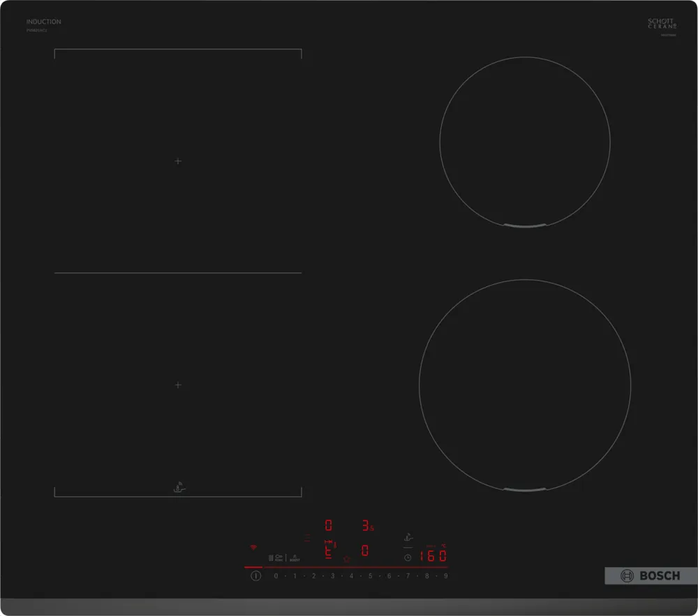The width and height of the screenshot is (698, 616).
Task: Enable the 4sec child lock control
Action: [278, 556]
